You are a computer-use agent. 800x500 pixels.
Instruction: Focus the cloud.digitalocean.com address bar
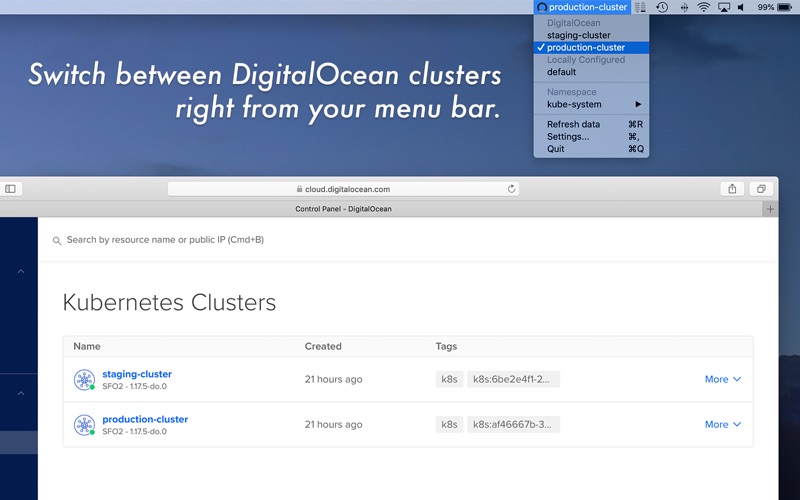point(343,189)
